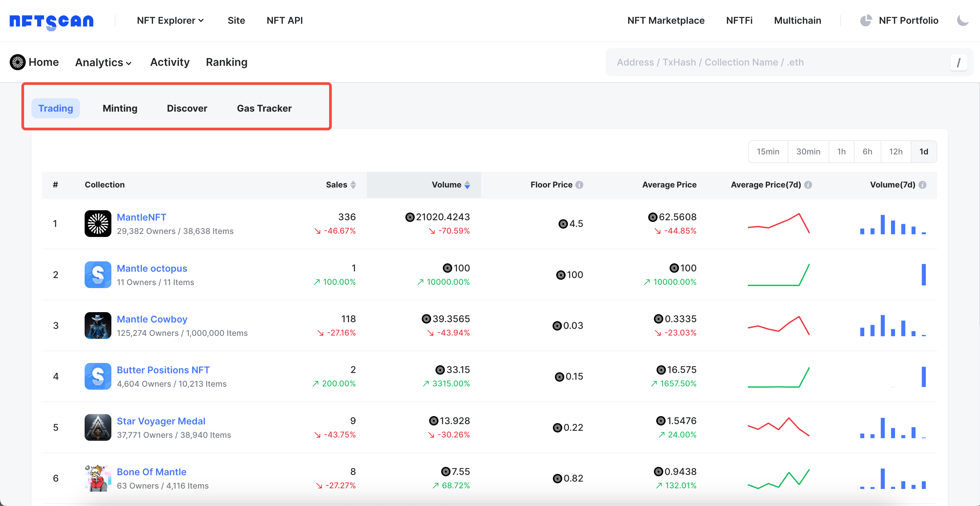Click Butter Positions NFT 7d price sparkline
Viewport: 980px width, 506px height.
(778, 377)
